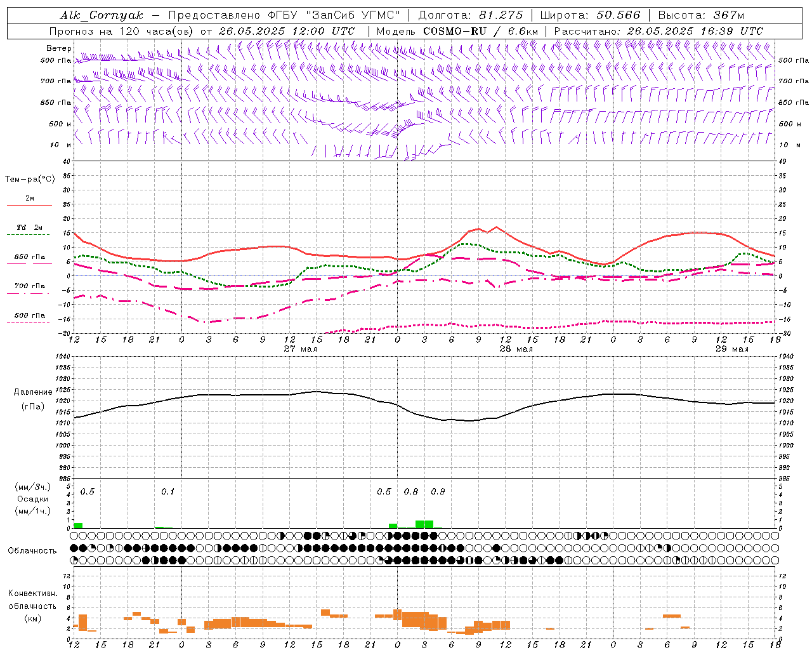Click the Тем-ра(°C) panel label

click(x=30, y=180)
